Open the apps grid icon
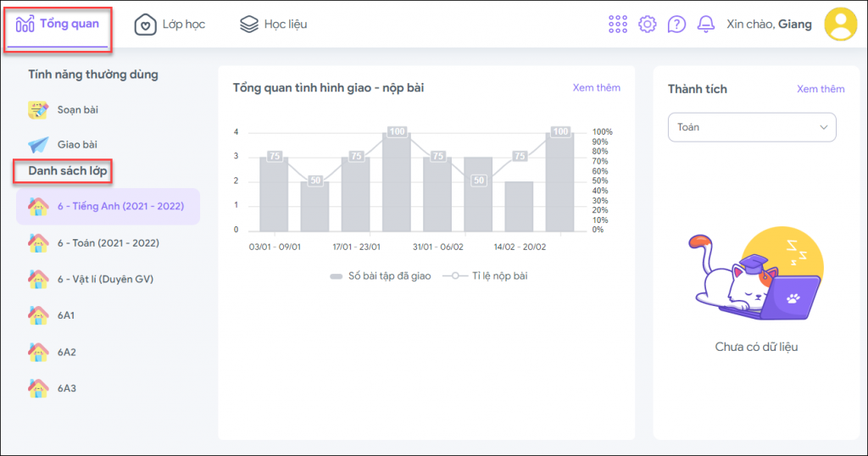This screenshot has height=456, width=868. (x=618, y=24)
